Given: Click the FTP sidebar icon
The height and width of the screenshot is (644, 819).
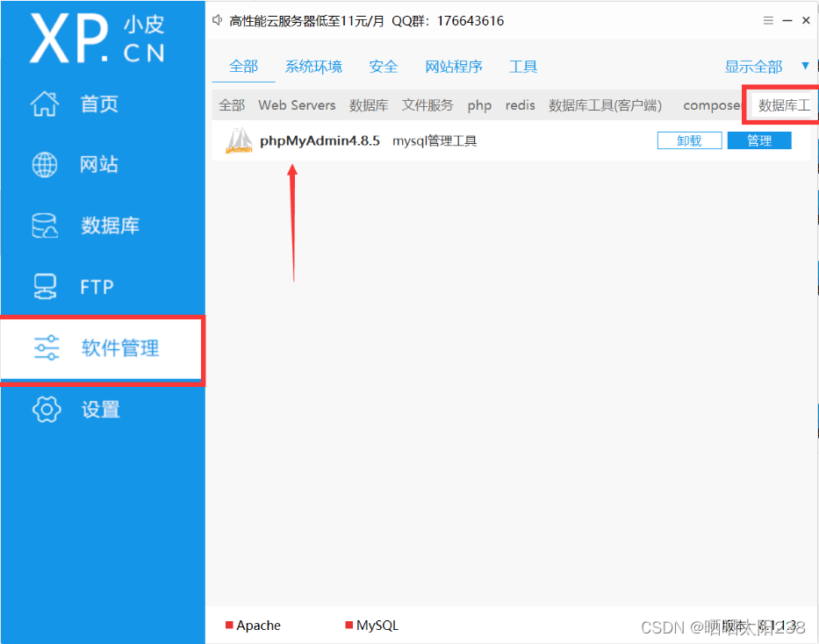Looking at the screenshot, I should 79,286.
